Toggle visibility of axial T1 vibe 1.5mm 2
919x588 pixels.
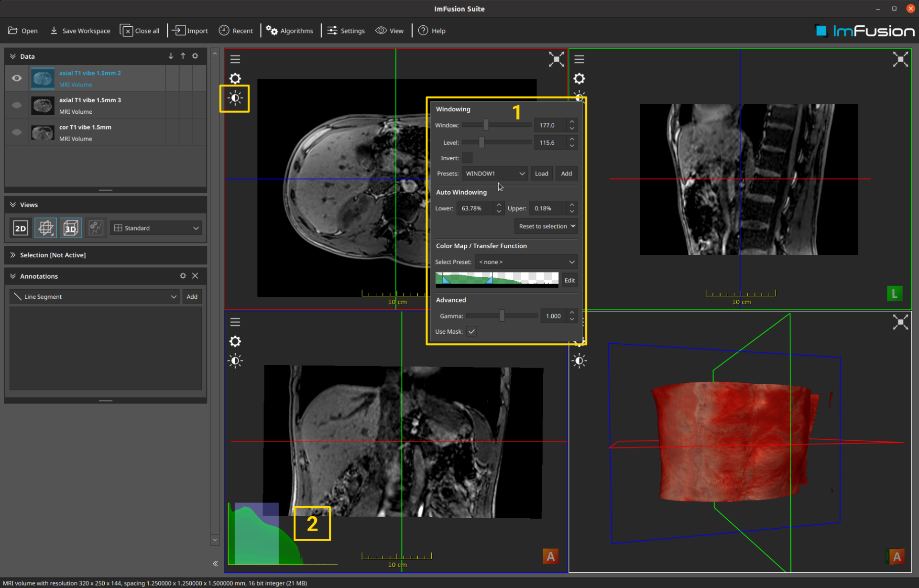[x=17, y=78]
